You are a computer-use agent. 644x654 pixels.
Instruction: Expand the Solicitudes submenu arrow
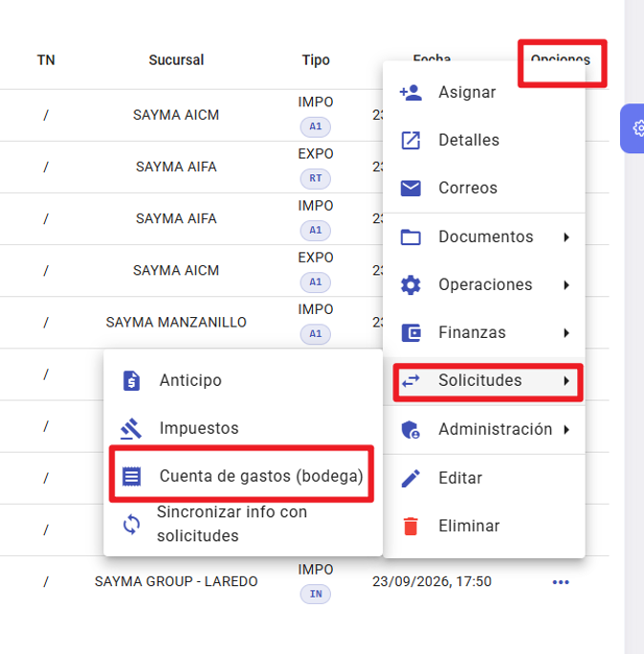point(566,381)
